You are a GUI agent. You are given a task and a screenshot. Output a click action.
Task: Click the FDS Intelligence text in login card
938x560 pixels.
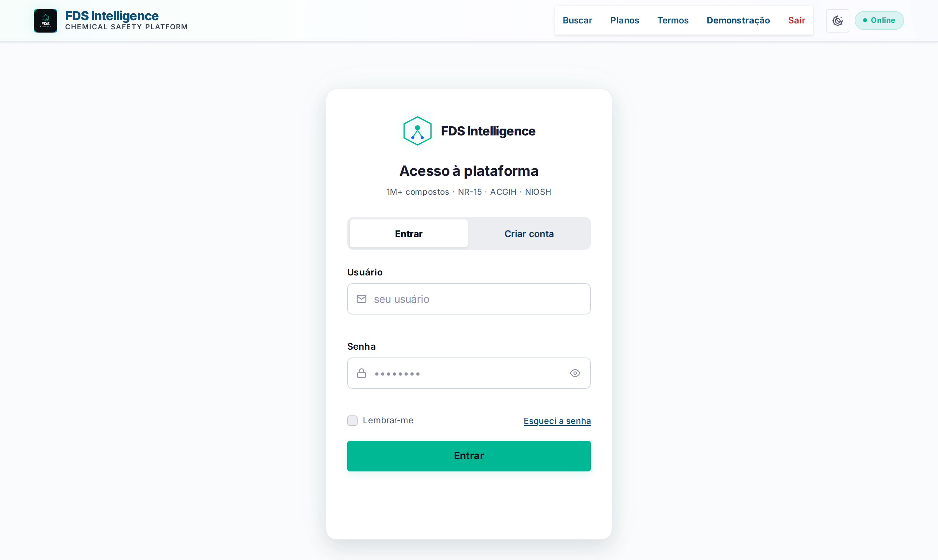click(488, 131)
